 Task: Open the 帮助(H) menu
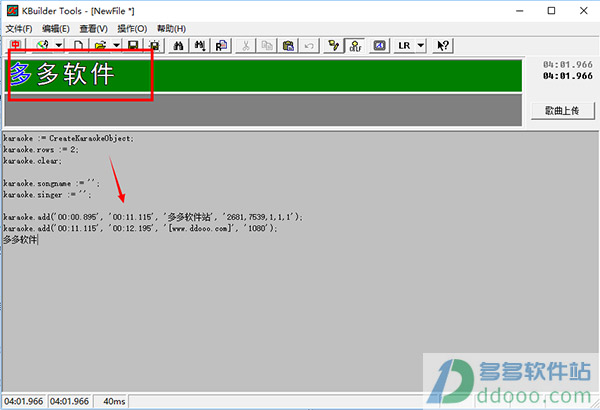(171, 29)
